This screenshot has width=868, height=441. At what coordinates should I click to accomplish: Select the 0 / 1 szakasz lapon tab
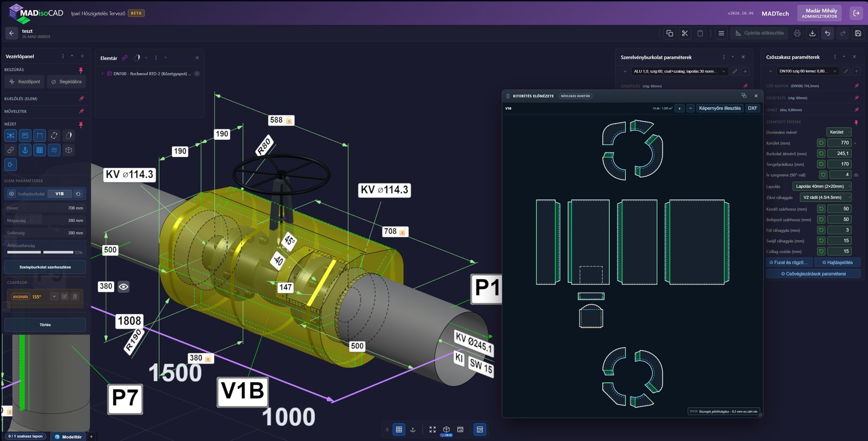click(25, 436)
